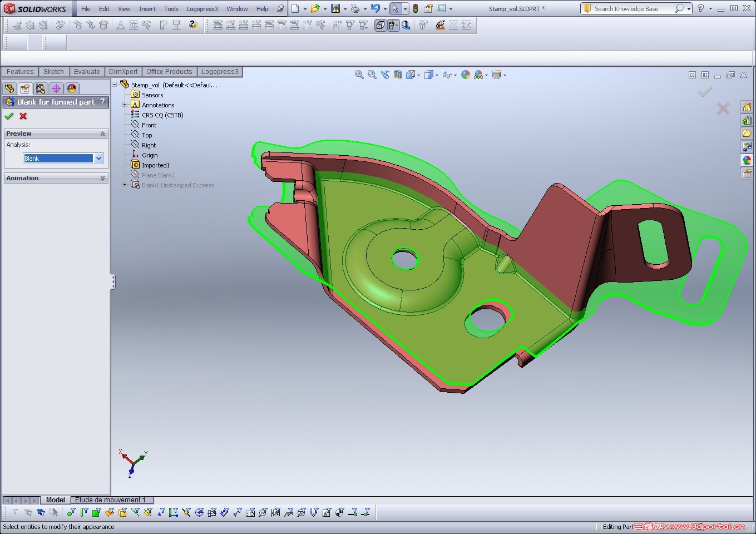This screenshot has height=534, width=756.
Task: Click the red cancel X in viewport corner
Action: click(723, 108)
